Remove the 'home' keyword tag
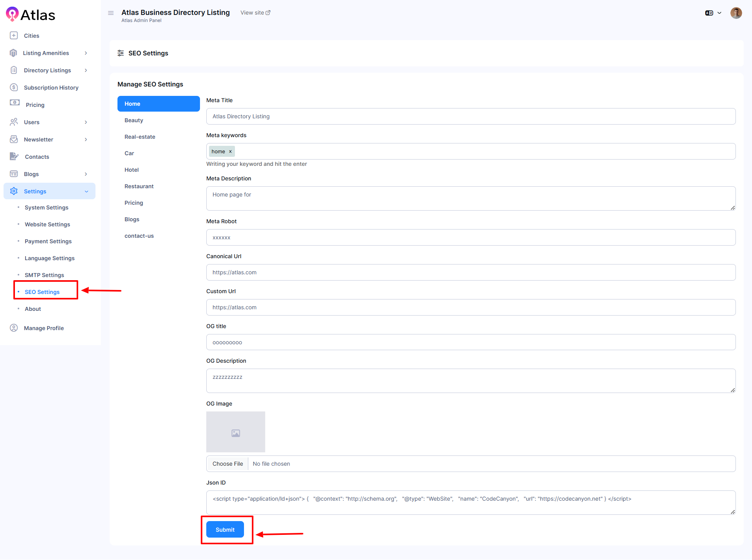Image resolution: width=752 pixels, height=560 pixels. coord(230,152)
